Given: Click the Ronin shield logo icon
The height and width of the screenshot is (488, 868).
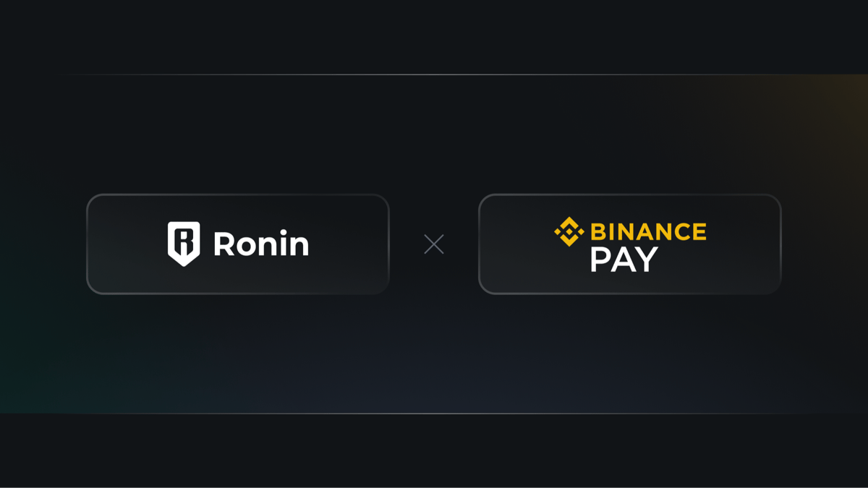Looking at the screenshot, I should [x=184, y=244].
